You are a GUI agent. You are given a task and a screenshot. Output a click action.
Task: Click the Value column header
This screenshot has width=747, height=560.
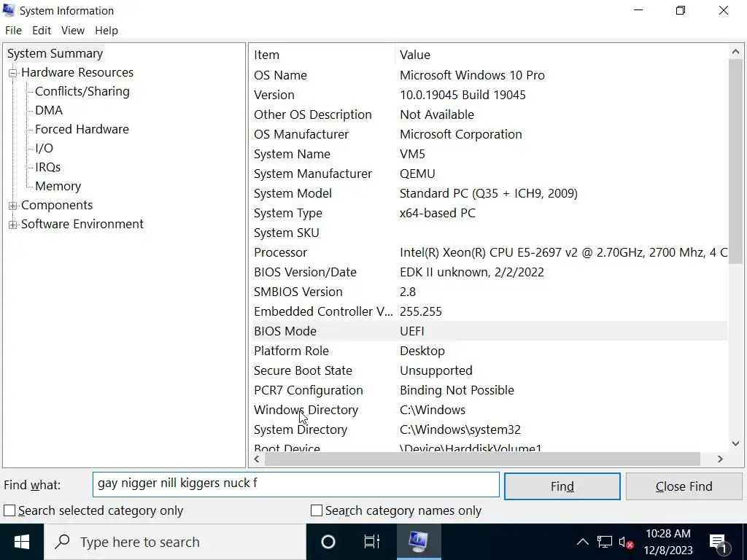pos(562,55)
